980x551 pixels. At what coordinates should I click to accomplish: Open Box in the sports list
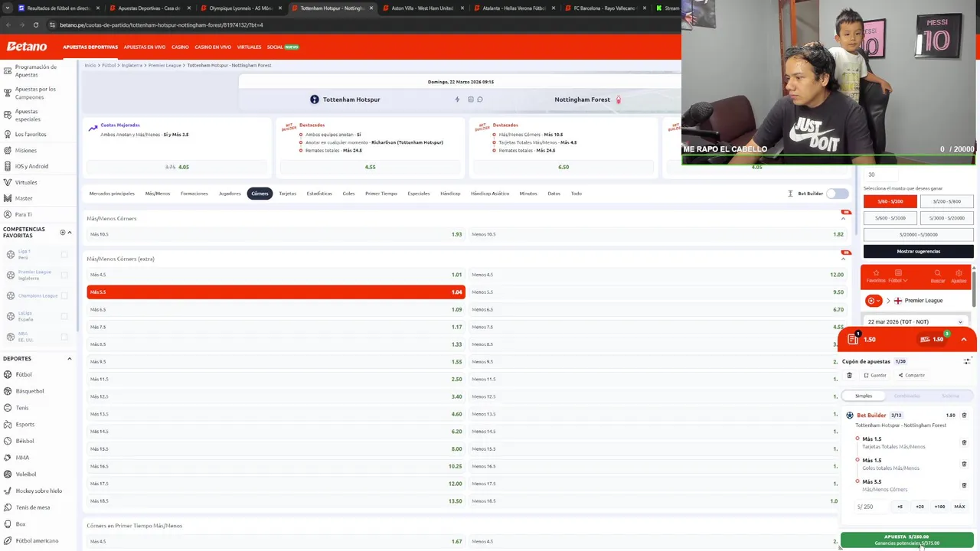[21, 524]
